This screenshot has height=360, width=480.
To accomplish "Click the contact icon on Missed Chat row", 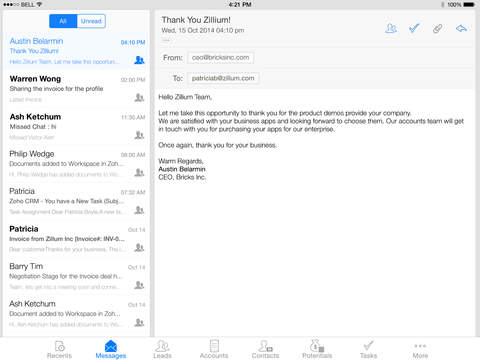I will pos(139,135).
